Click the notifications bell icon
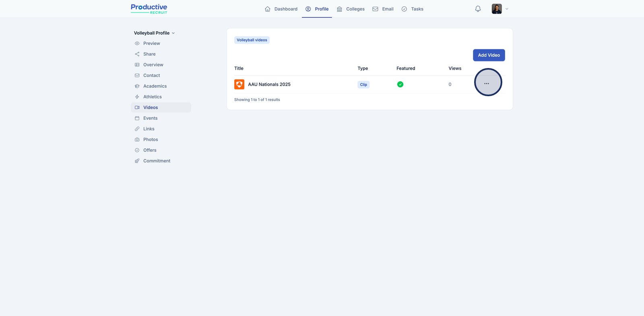The width and height of the screenshot is (644, 316). (x=478, y=9)
